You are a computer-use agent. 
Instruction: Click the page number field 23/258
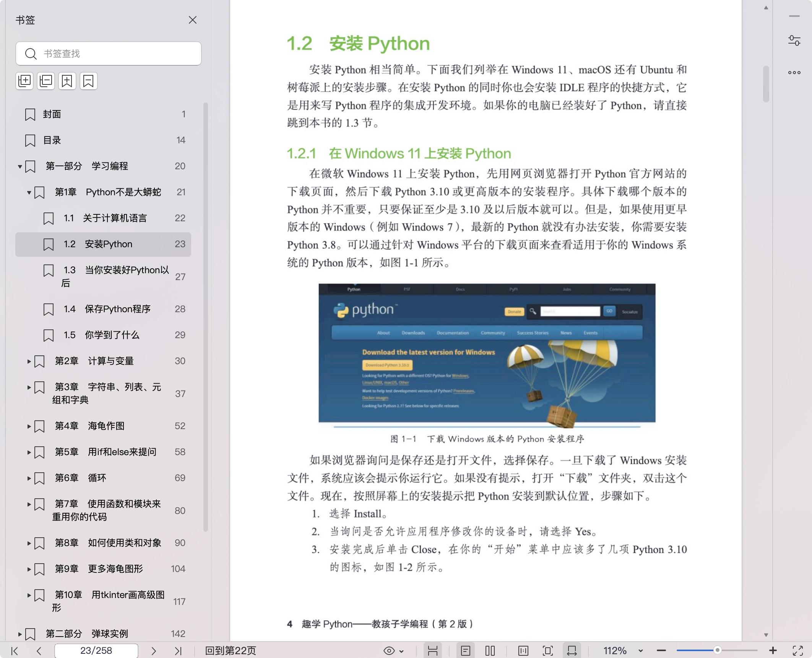[96, 651]
